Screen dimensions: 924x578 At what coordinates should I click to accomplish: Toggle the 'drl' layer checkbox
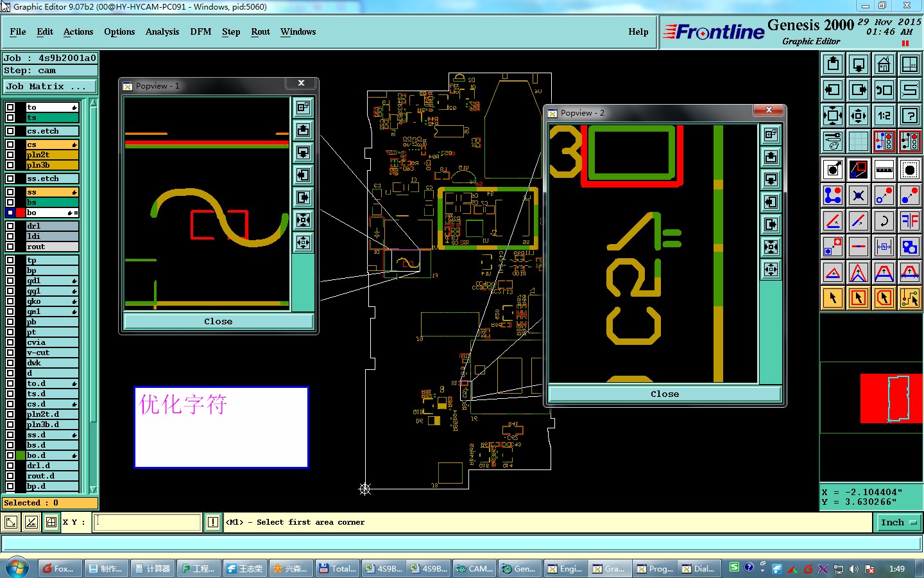[10, 226]
